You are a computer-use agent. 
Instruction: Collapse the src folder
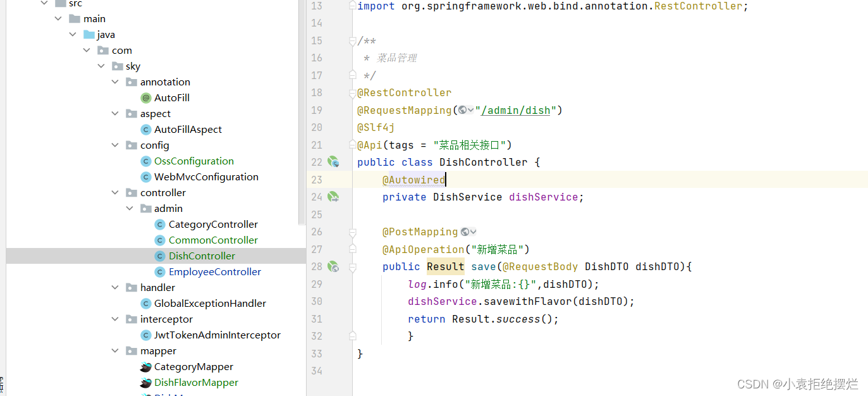(x=44, y=3)
